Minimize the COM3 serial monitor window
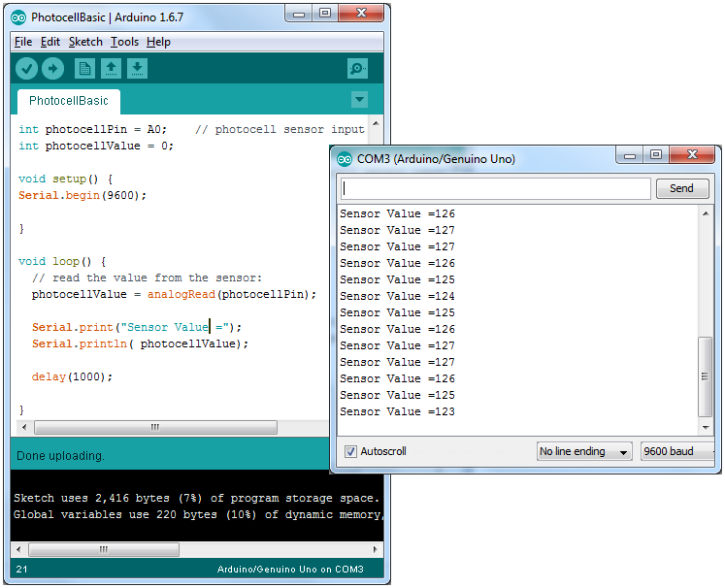Viewport: 725px width, 588px height. point(629,155)
